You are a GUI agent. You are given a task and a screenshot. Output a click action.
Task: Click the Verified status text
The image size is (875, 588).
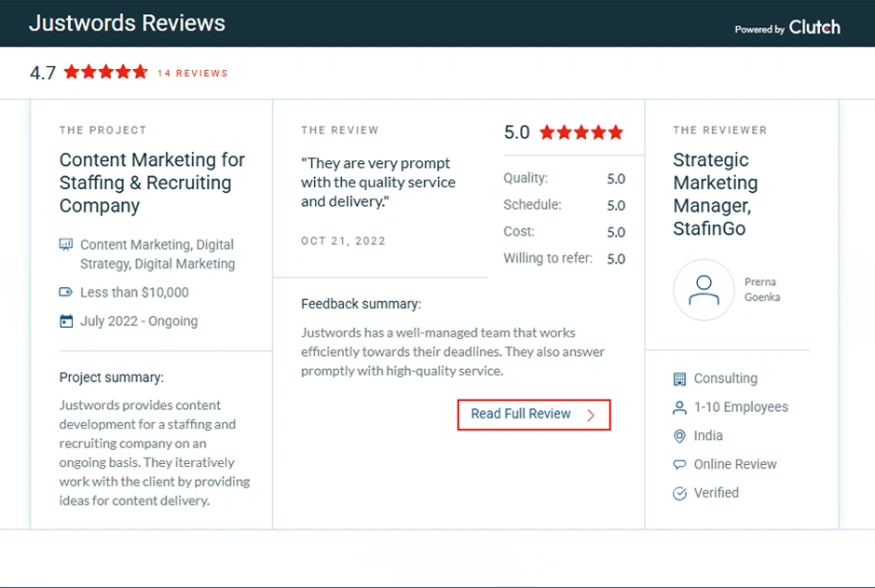716,493
